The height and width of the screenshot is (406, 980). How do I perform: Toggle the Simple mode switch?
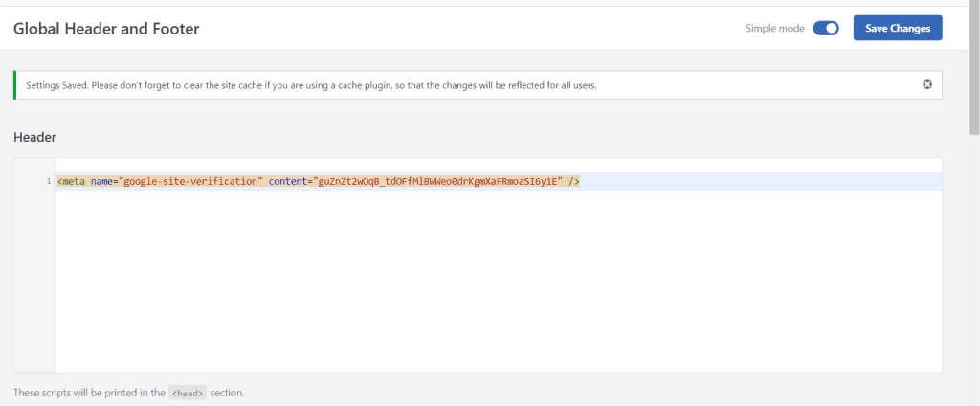coord(826,28)
